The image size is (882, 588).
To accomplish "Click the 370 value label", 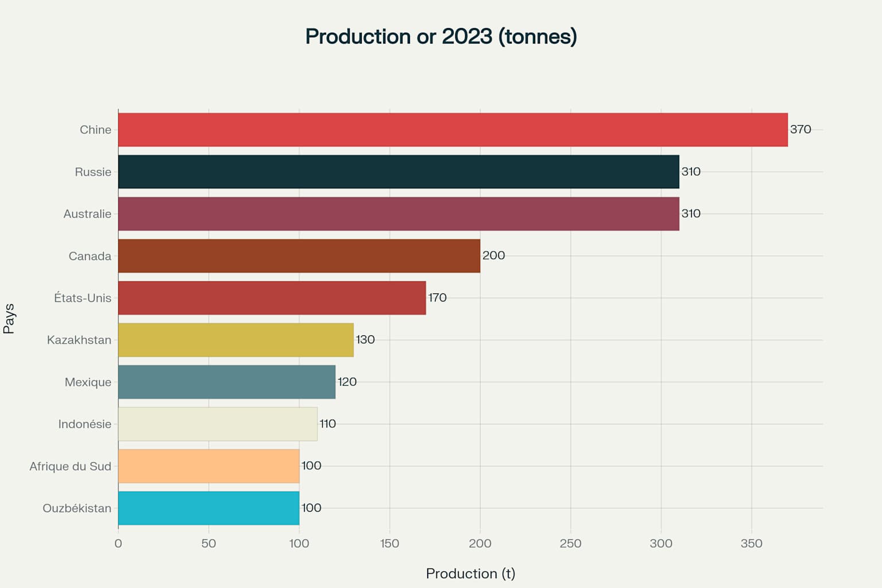I will click(x=800, y=129).
